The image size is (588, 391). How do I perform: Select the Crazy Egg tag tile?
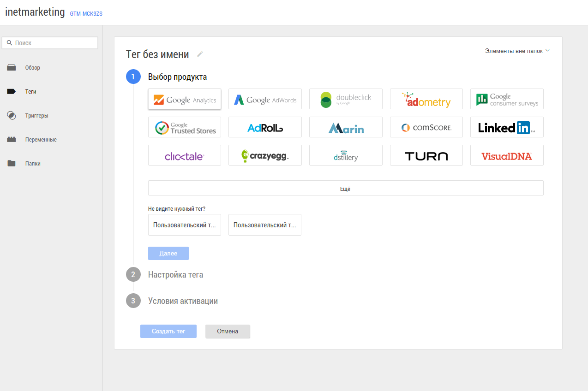click(265, 155)
